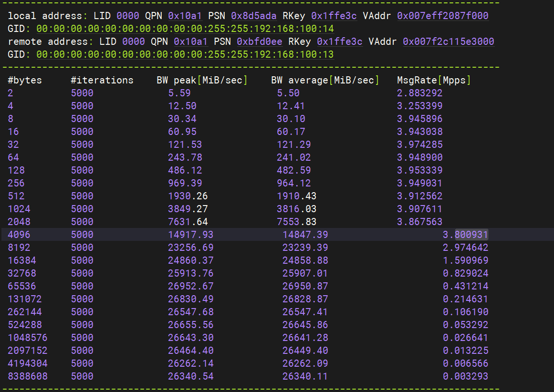Click the BW peak value 26952.67
The image size is (554, 392).
pyautogui.click(x=190, y=286)
